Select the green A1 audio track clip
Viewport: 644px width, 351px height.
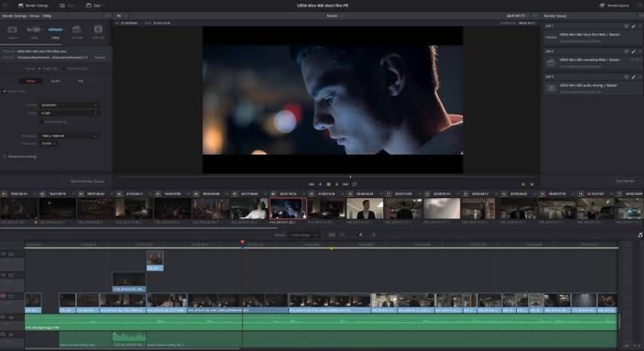(x=320, y=322)
